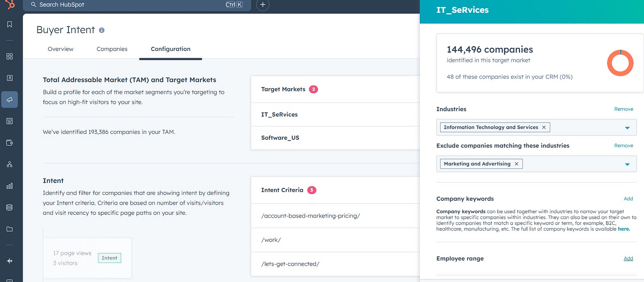This screenshot has width=644, height=282.
Task: Open the CRM contacts sidebar icon
Action: tap(10, 78)
